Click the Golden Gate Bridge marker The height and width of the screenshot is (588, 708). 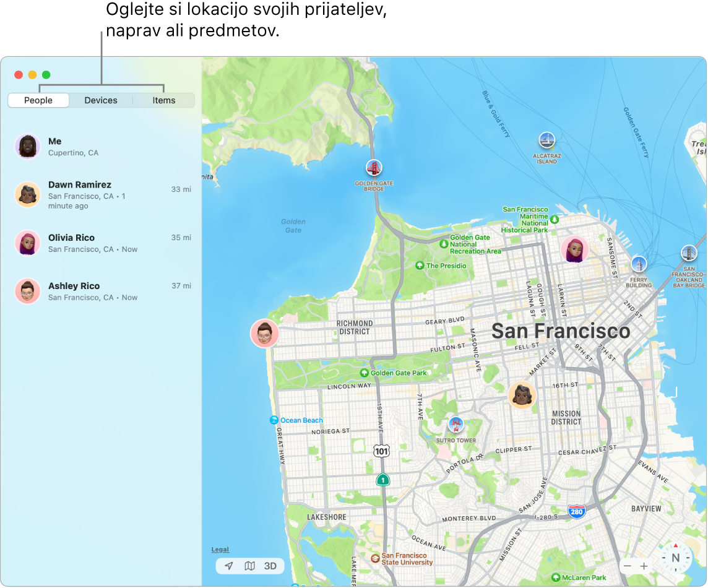(x=374, y=167)
